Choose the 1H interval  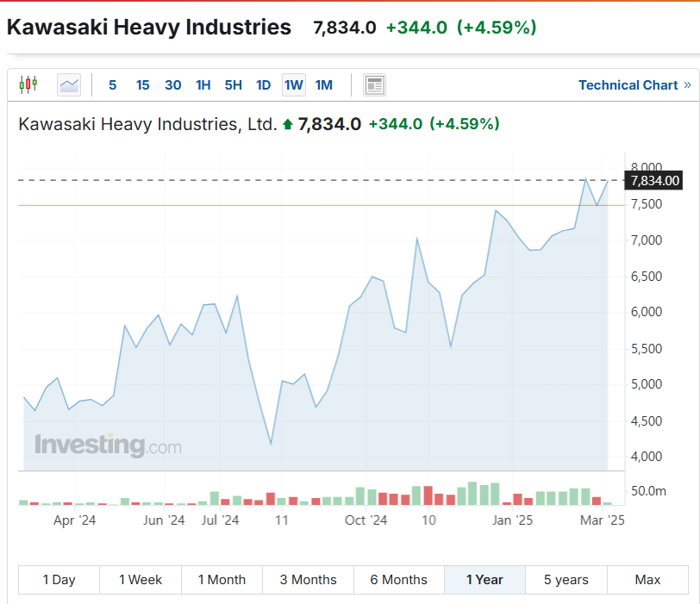click(x=203, y=84)
